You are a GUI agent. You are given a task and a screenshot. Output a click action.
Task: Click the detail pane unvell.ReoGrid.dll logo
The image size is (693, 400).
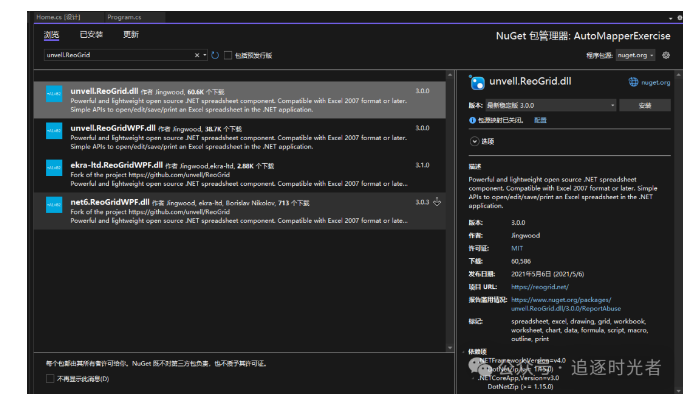[x=477, y=82]
